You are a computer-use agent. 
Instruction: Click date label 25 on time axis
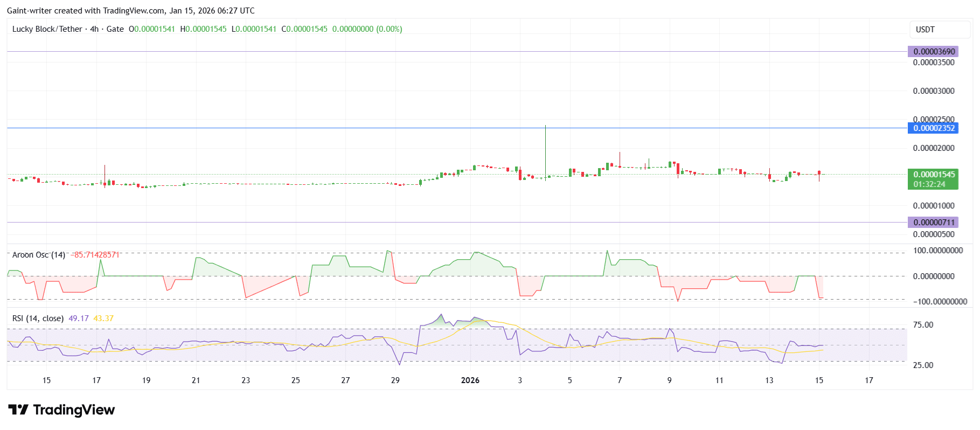(296, 380)
